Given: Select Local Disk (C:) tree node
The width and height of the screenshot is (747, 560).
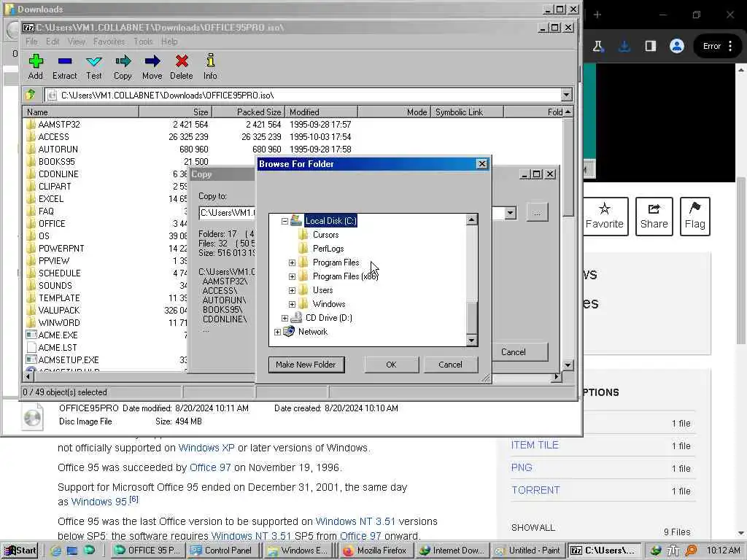Looking at the screenshot, I should point(330,220).
